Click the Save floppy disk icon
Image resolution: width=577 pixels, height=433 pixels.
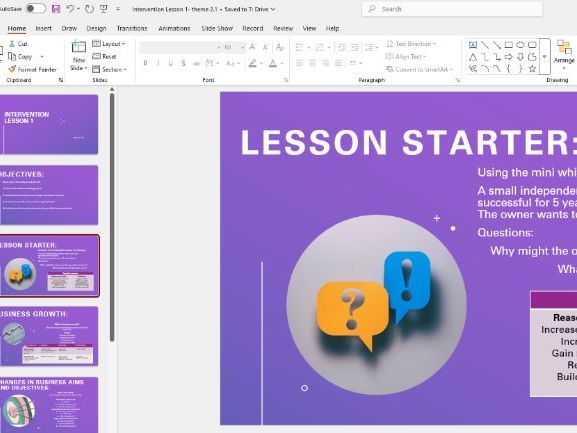click(56, 9)
